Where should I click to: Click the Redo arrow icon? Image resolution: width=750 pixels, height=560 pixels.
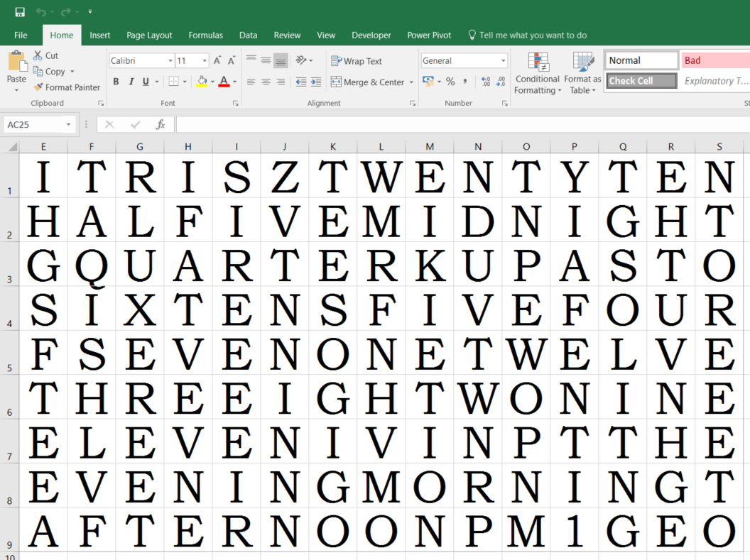coord(66,12)
